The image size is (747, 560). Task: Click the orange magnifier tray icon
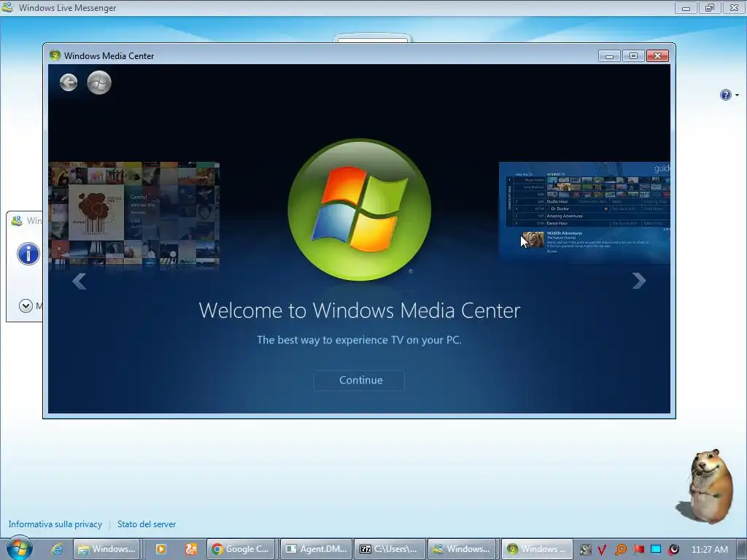(620, 550)
